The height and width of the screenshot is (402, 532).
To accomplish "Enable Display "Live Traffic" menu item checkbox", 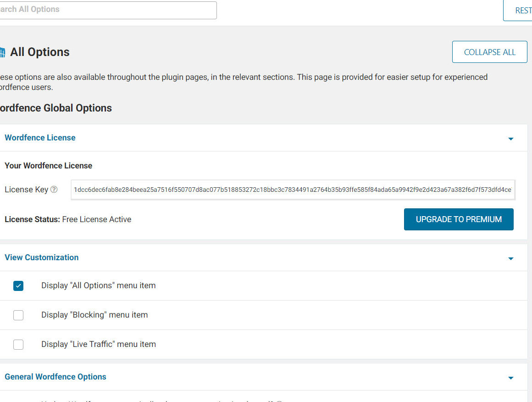I will click(x=18, y=345).
